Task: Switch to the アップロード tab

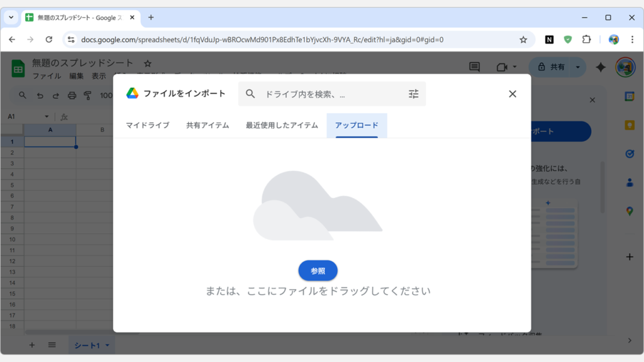Action: (x=357, y=125)
